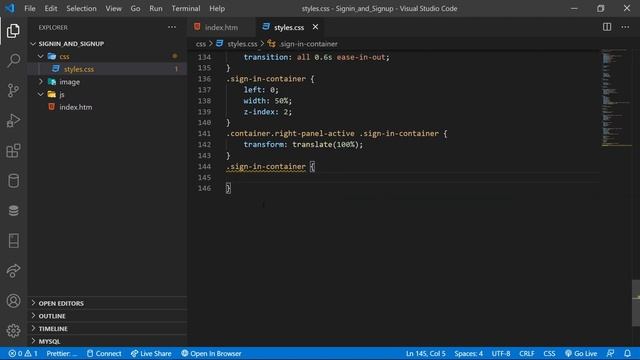640x360 pixels.
Task: Click Go Live in the status bar
Action: (581, 353)
